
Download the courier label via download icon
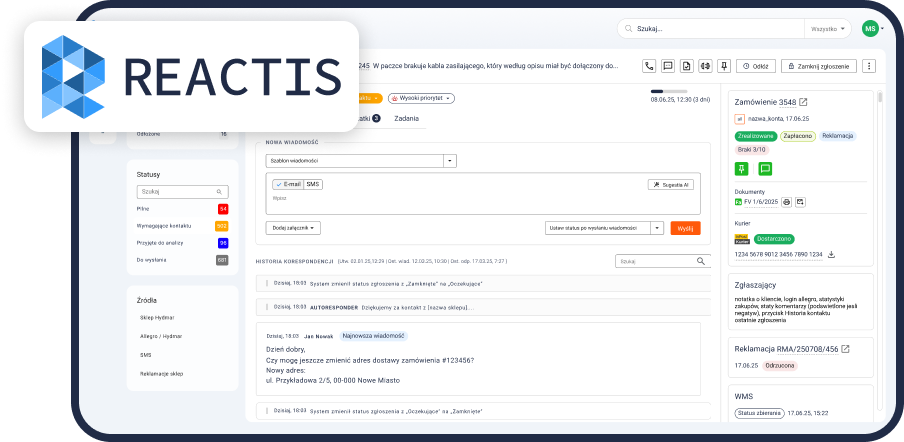831,254
